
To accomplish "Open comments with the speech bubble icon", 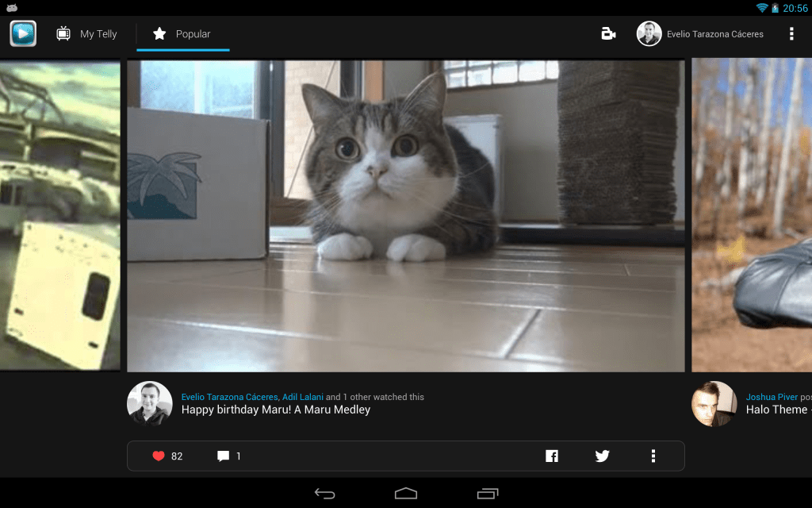I will click(223, 456).
